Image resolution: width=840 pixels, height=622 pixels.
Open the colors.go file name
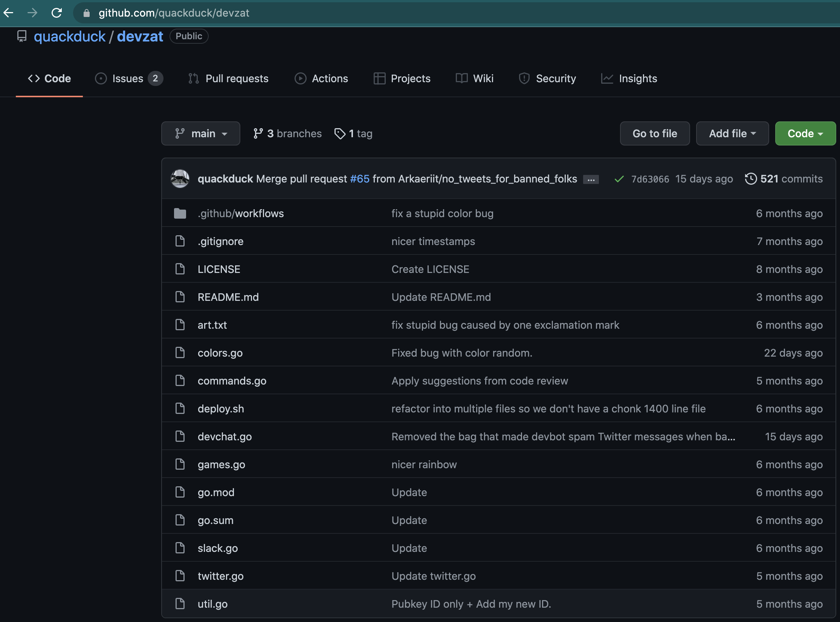click(220, 353)
